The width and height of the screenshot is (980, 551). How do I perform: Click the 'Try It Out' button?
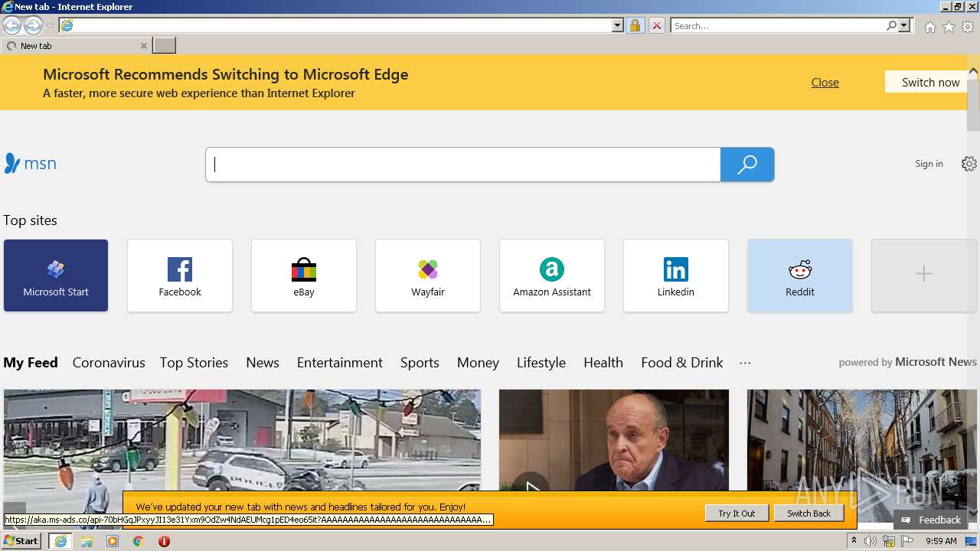click(x=737, y=514)
